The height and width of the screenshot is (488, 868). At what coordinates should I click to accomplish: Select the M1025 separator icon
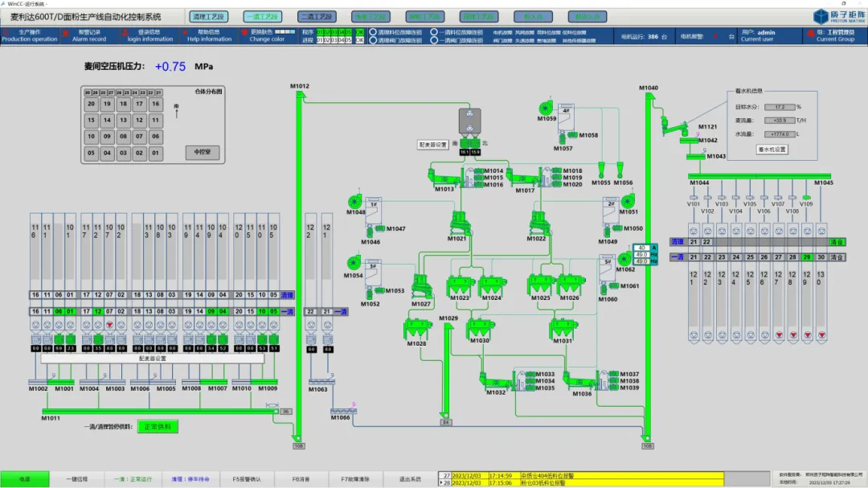[x=541, y=285]
